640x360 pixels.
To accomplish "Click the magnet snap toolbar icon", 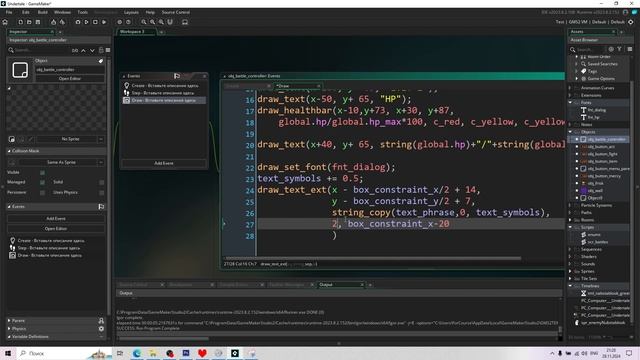I will 170,22.
